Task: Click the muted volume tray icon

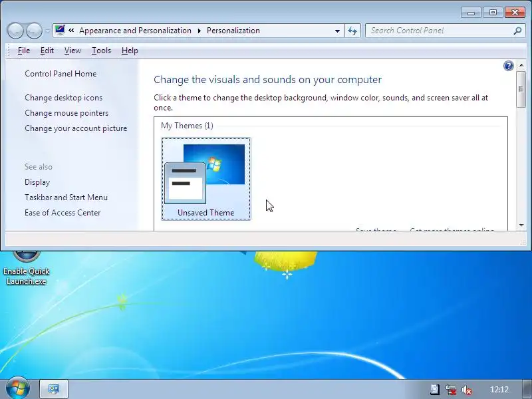Action: pyautogui.click(x=467, y=390)
